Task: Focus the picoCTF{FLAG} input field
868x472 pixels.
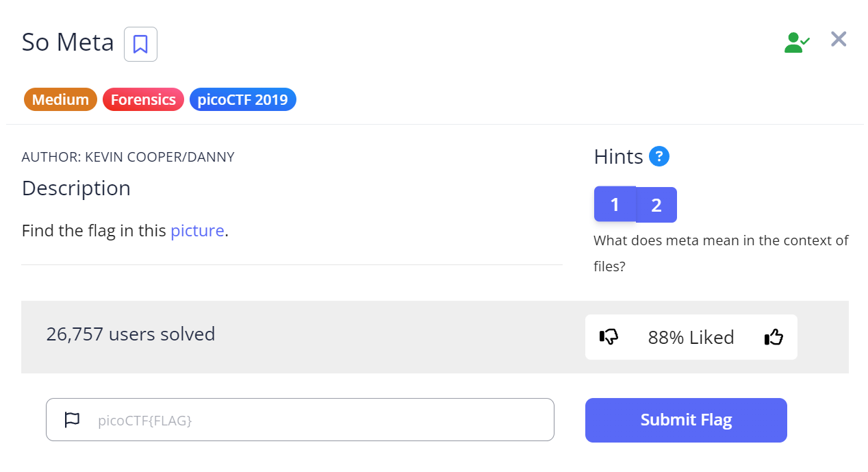Action: click(322, 420)
